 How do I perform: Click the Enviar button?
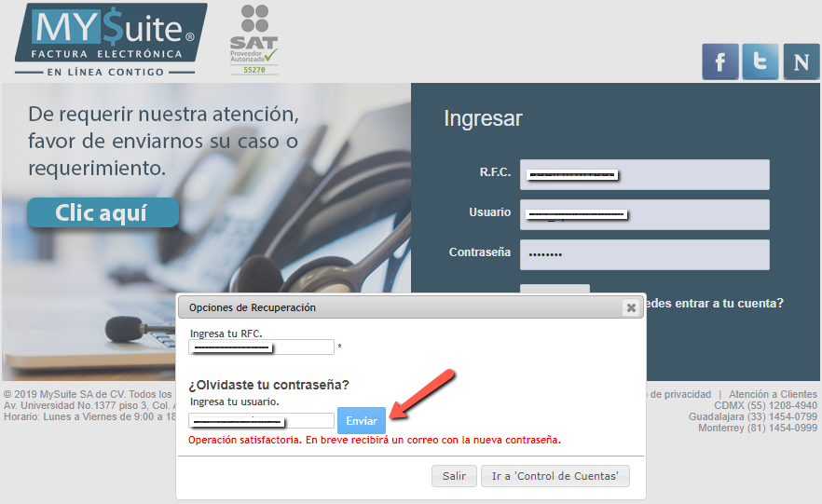(x=362, y=421)
